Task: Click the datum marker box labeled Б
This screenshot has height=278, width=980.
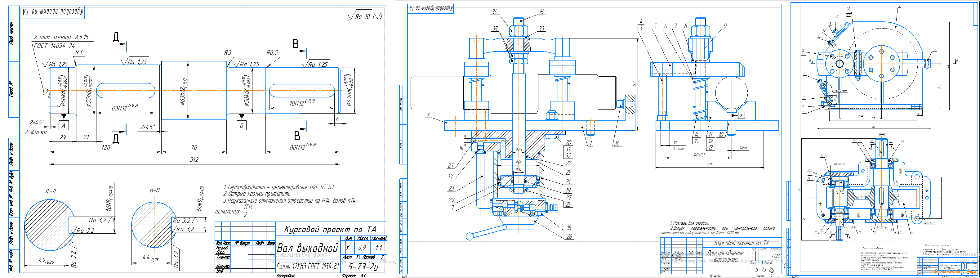Action: (242, 125)
